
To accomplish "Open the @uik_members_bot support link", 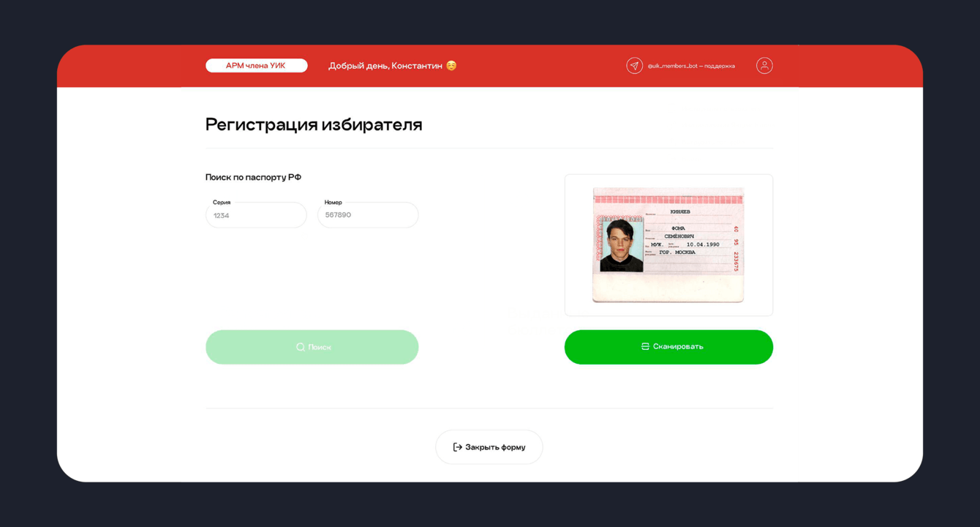I will coord(691,66).
